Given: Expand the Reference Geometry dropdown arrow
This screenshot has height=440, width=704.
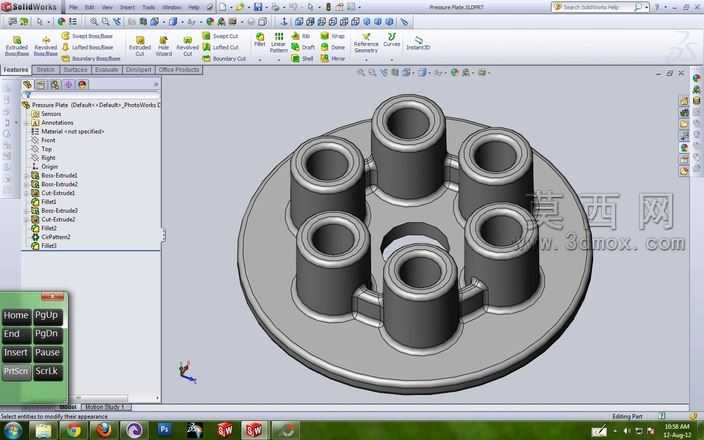Looking at the screenshot, I should pos(366,60).
